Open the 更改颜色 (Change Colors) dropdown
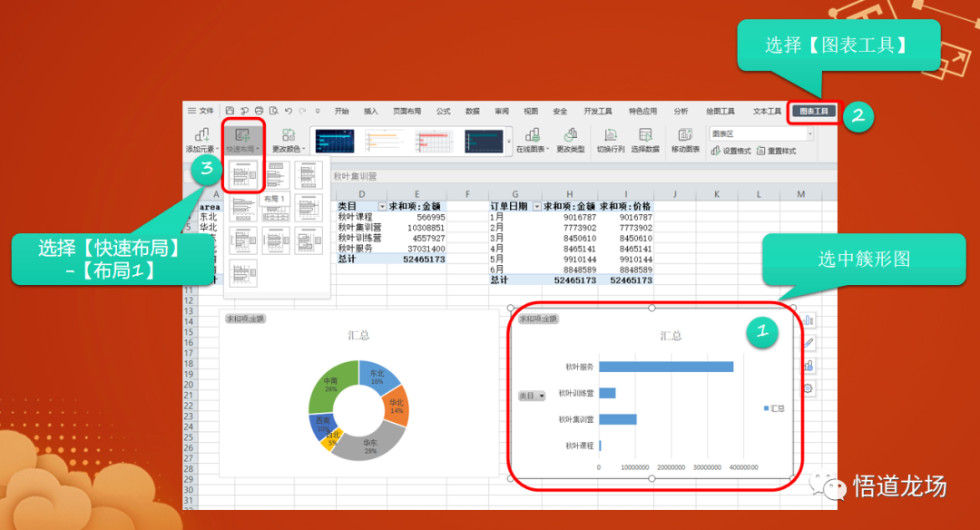The image size is (980, 530). click(289, 140)
